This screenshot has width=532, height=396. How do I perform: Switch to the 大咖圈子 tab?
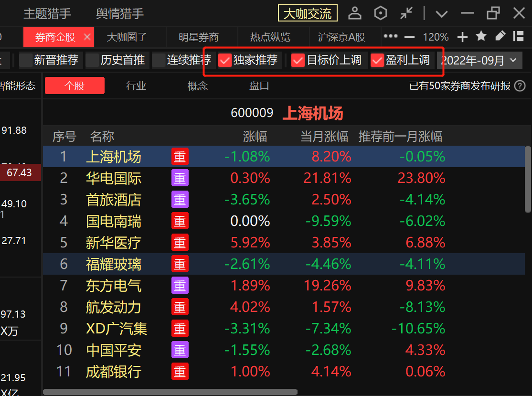click(x=127, y=37)
